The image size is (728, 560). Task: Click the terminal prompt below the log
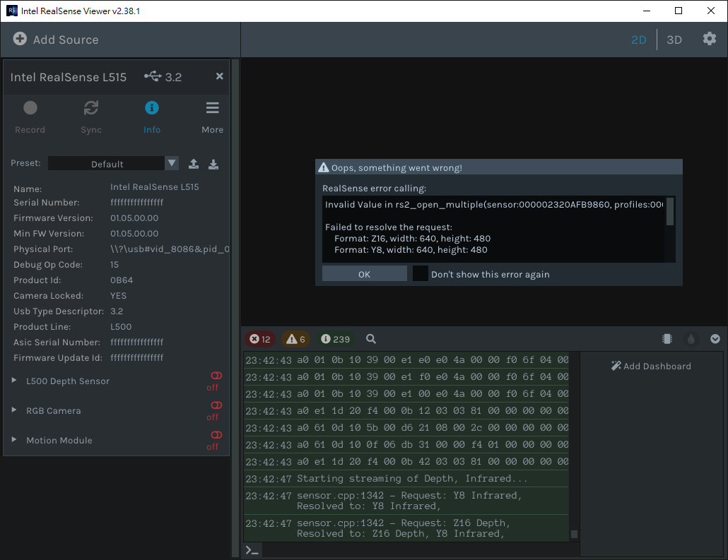tap(252, 549)
